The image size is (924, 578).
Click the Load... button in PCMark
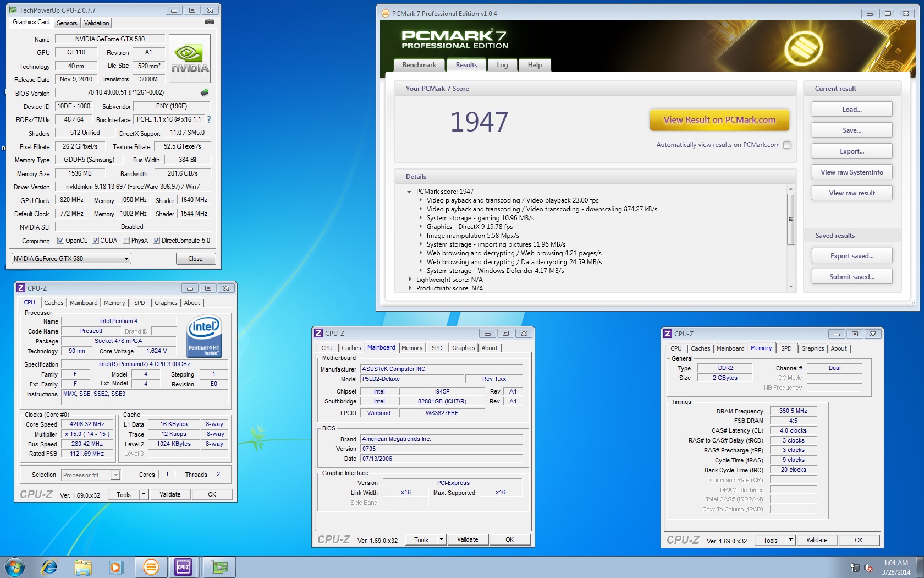click(852, 110)
